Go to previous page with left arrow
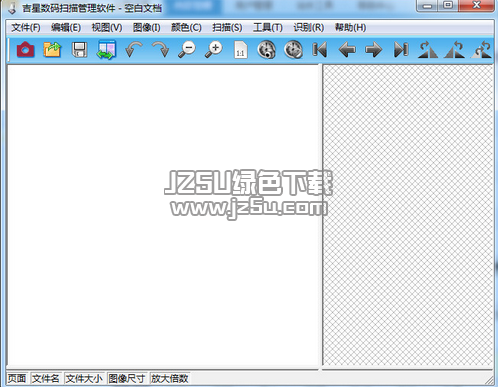This screenshot has width=498, height=387. tap(347, 50)
